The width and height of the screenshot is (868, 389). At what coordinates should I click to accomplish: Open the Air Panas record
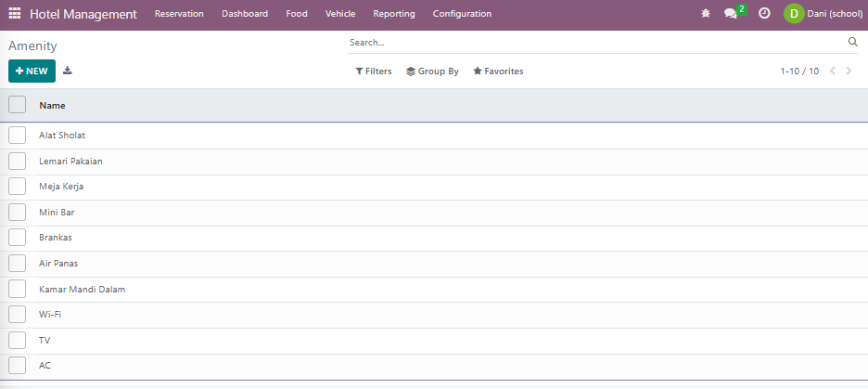pos(58,264)
